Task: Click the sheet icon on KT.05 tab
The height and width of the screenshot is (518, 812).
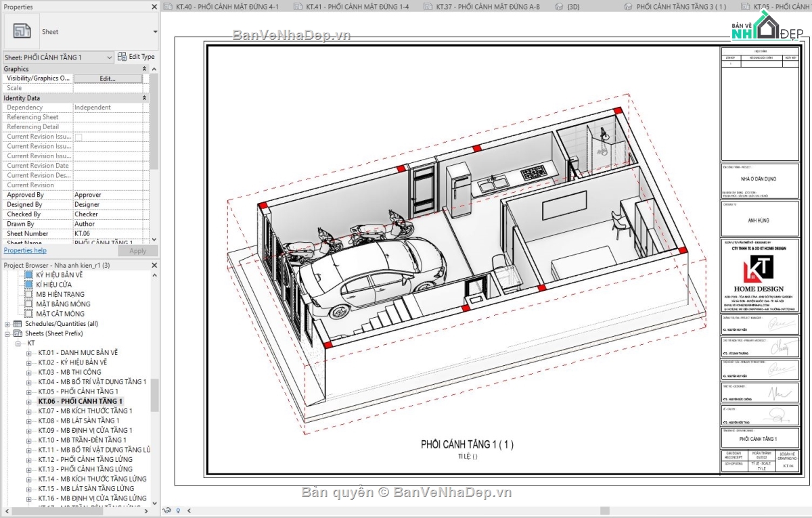Action: (746, 7)
